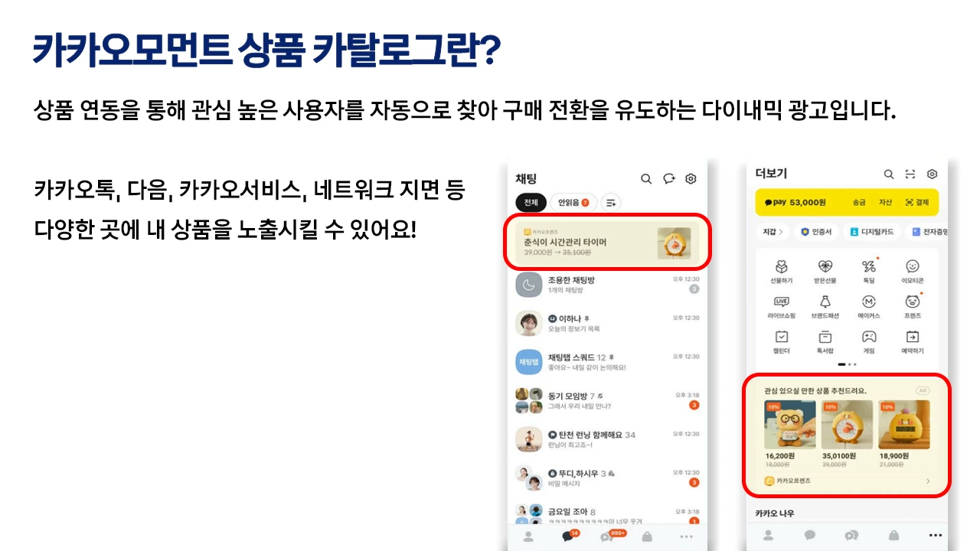Open the 라이브쇼핑 LIVE icon
Image resolution: width=980 pixels, height=551 pixels.
pos(781,302)
